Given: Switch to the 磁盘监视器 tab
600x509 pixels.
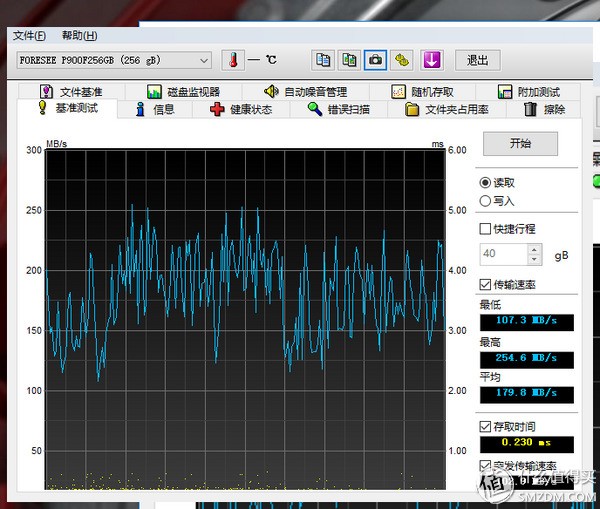Looking at the screenshot, I should (x=184, y=92).
